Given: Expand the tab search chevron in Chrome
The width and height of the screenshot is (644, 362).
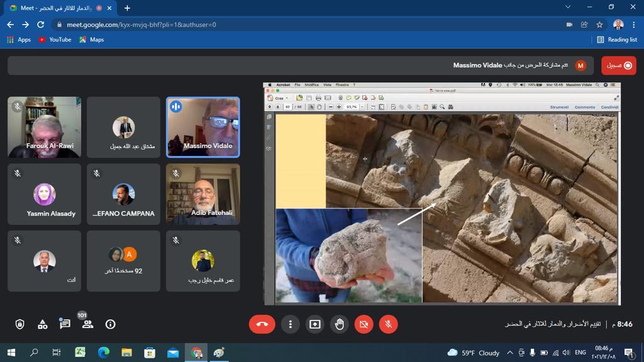Looking at the screenshot, I should pyautogui.click(x=568, y=8).
